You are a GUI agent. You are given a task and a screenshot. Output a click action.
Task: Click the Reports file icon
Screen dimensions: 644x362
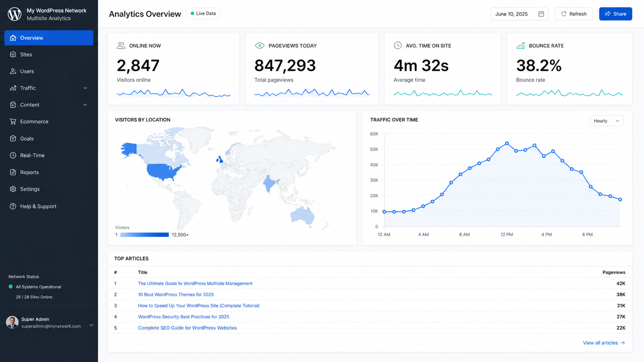point(13,172)
